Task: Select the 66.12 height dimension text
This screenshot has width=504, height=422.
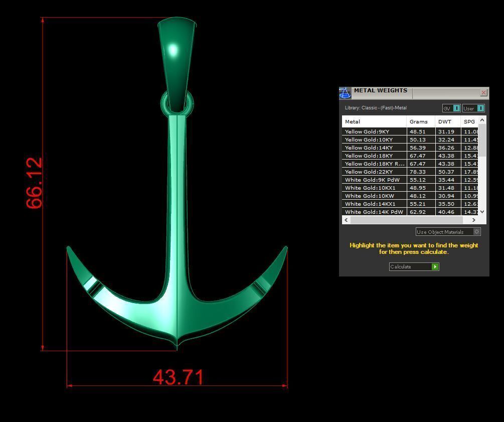Action: pos(34,183)
